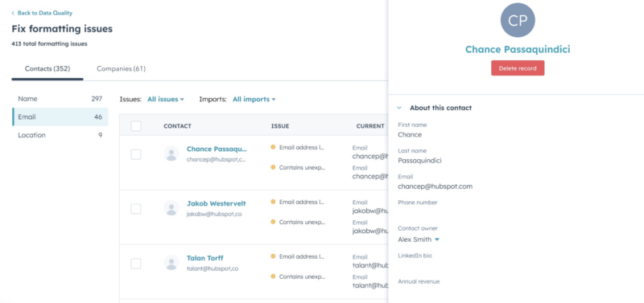Viewport: 644px width, 303px height.
Task: Click the back arrow beside Back to Data Quality
Action: (13, 13)
